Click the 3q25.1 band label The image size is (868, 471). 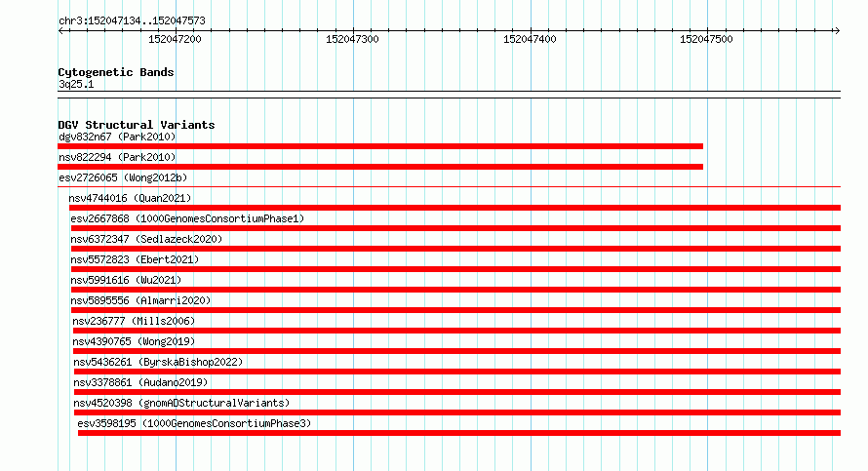point(76,84)
